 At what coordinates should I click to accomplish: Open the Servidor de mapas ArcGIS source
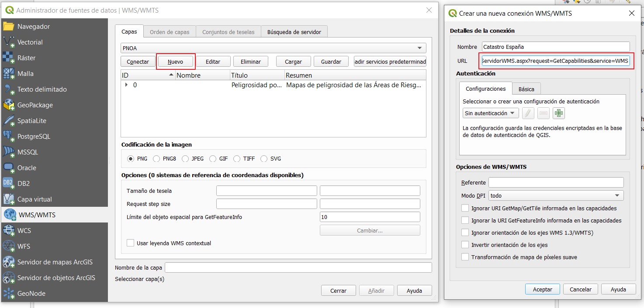[55, 262]
